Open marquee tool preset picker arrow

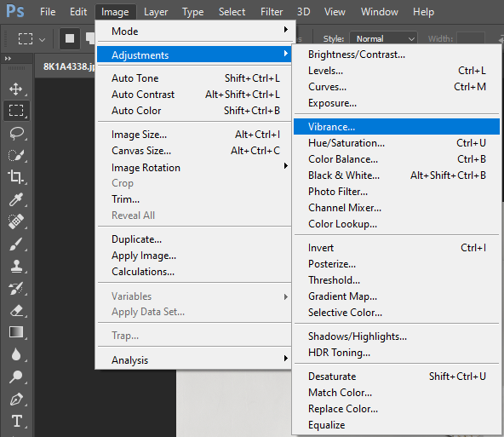click(x=42, y=40)
